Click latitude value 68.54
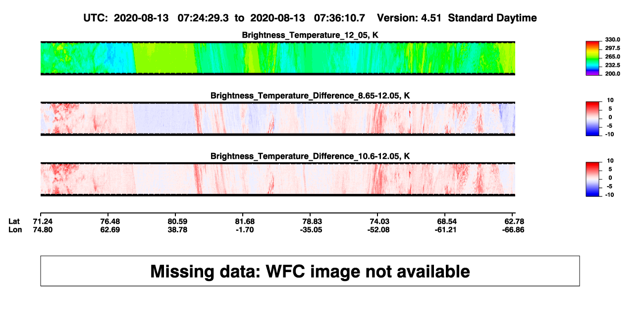644x330 pixels. tap(447, 221)
